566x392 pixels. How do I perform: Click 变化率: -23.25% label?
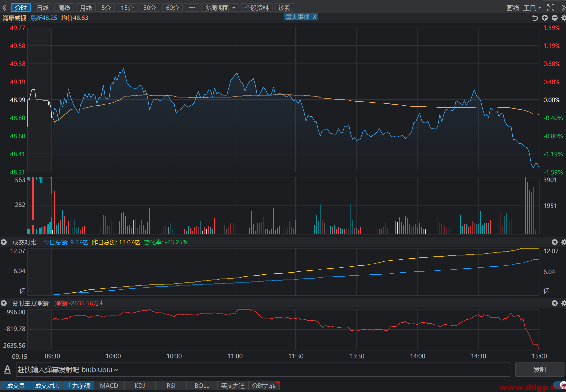166,242
